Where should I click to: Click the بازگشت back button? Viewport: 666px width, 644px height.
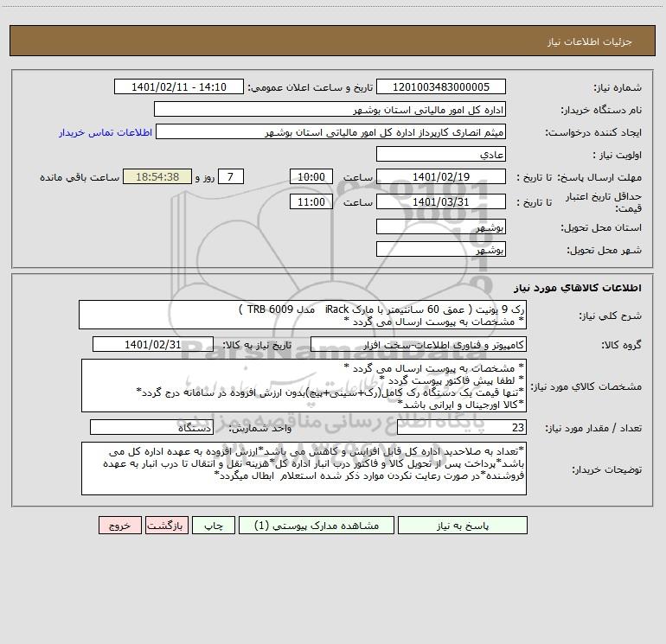166,525
